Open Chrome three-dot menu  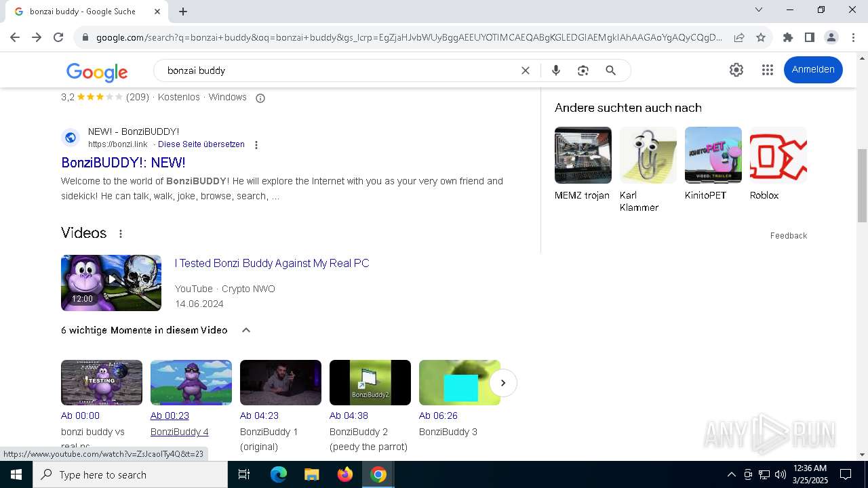853,37
